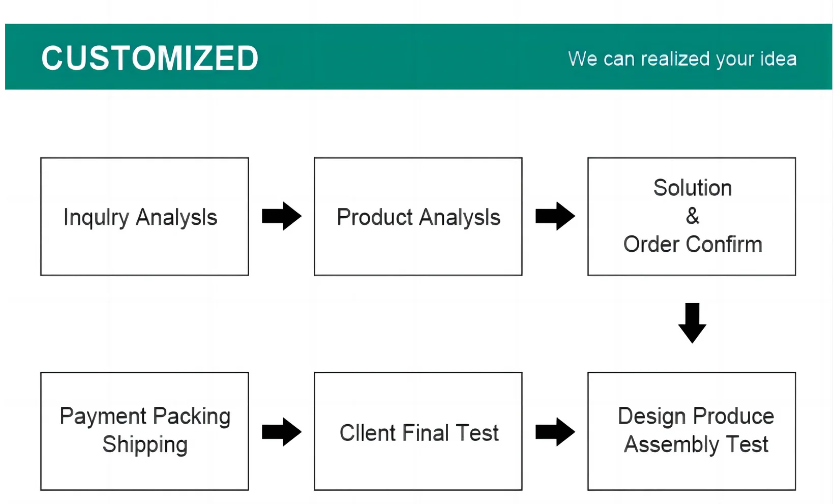This screenshot has width=837, height=504.
Task: Select "Analysis" in the Product box
Action: (x=460, y=218)
